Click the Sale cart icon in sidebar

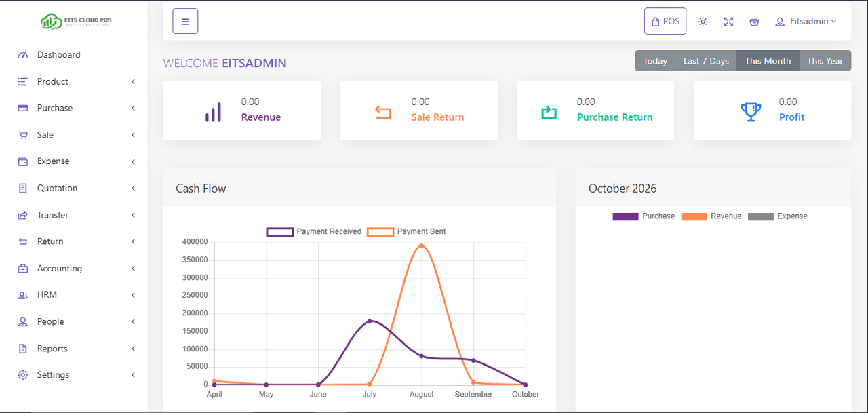[23, 135]
